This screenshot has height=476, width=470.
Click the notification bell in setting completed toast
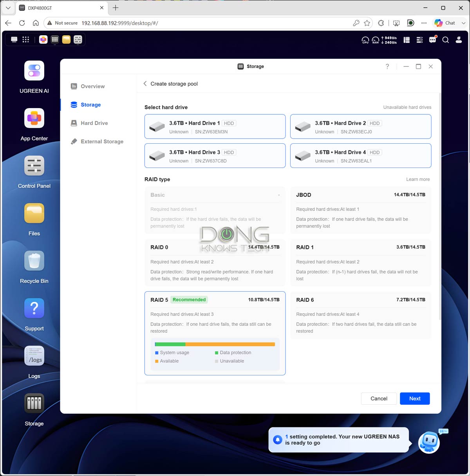pyautogui.click(x=278, y=440)
